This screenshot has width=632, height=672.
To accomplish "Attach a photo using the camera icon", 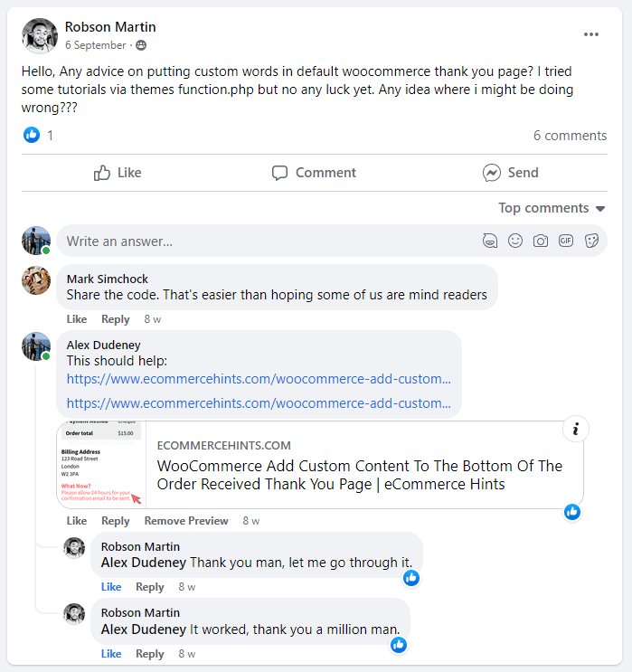I will tap(541, 241).
